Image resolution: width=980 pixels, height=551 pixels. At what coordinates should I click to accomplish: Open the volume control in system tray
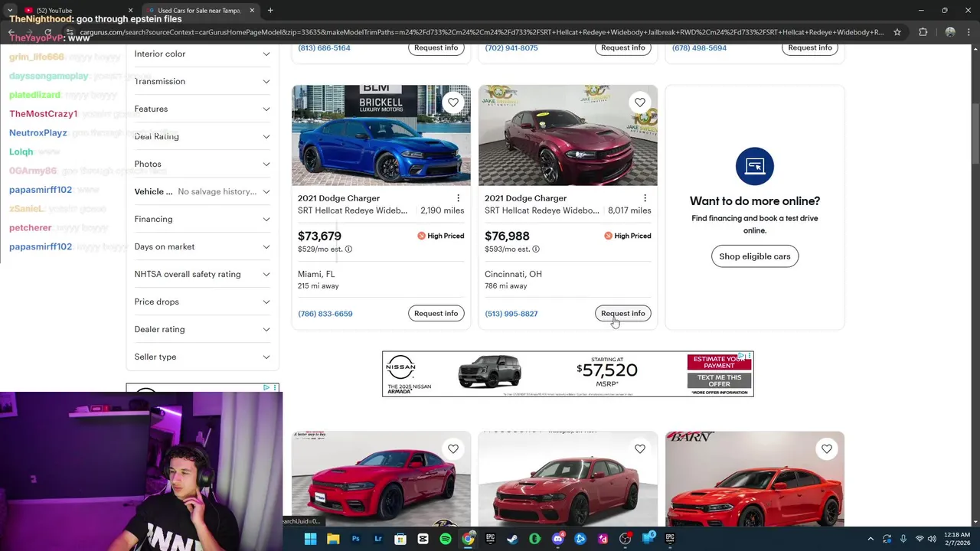pyautogui.click(x=933, y=539)
